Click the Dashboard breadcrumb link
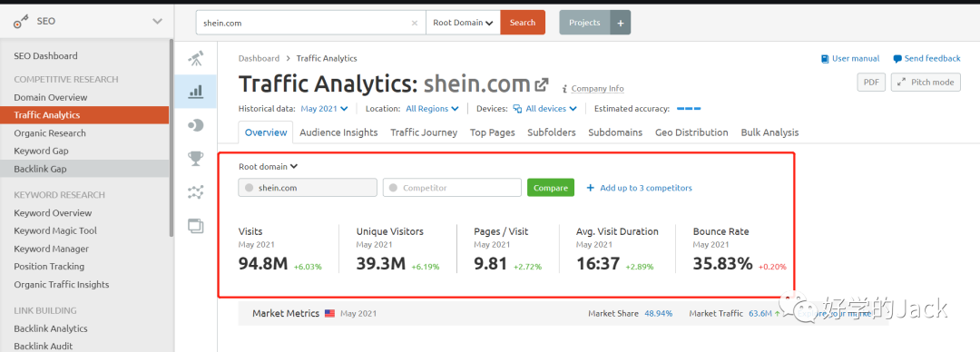 259,58
